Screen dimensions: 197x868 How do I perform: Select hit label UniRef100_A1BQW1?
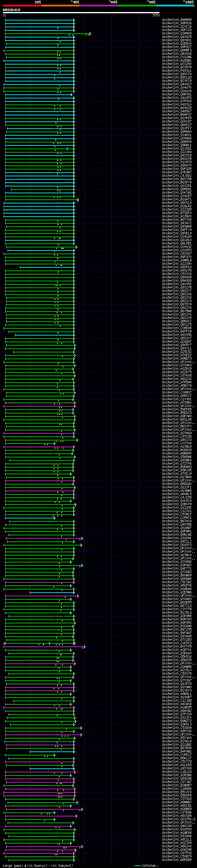[177, 61]
